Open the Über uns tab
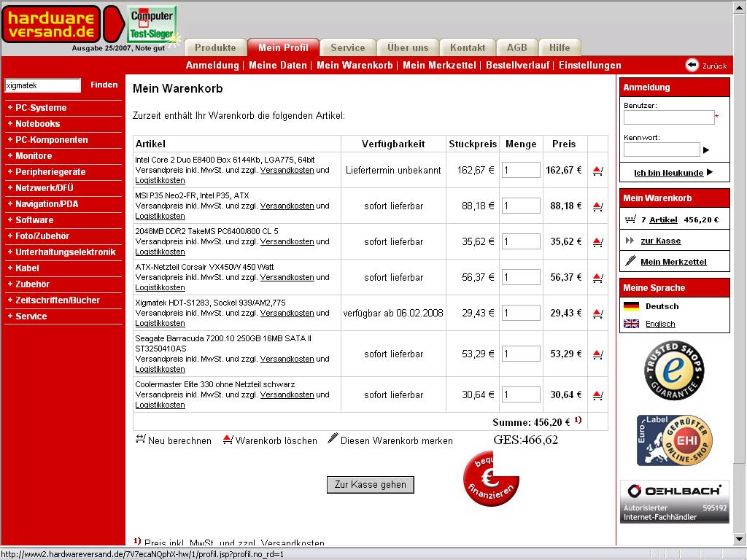Screen dimensions: 747x560 point(408,47)
